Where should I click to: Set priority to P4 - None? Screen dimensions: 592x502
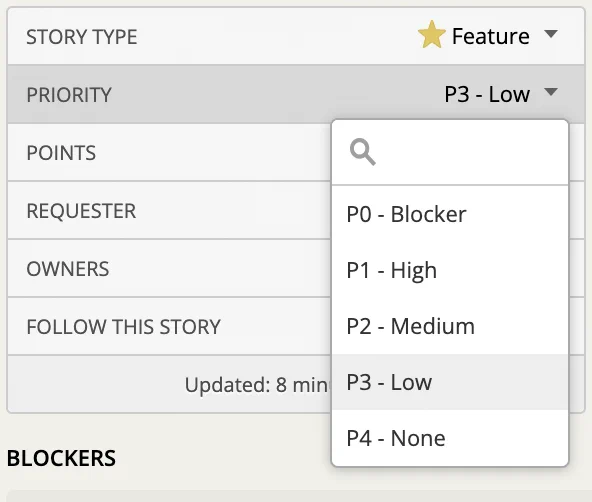pyautogui.click(x=450, y=438)
